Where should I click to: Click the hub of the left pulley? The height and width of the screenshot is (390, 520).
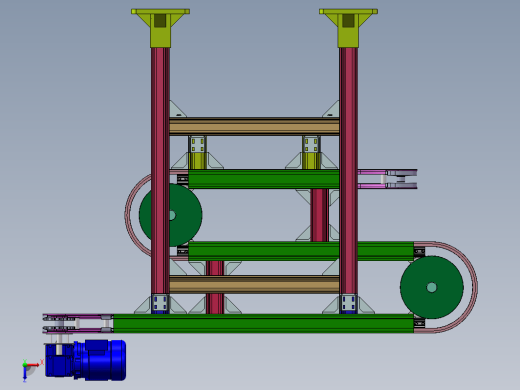(172, 215)
